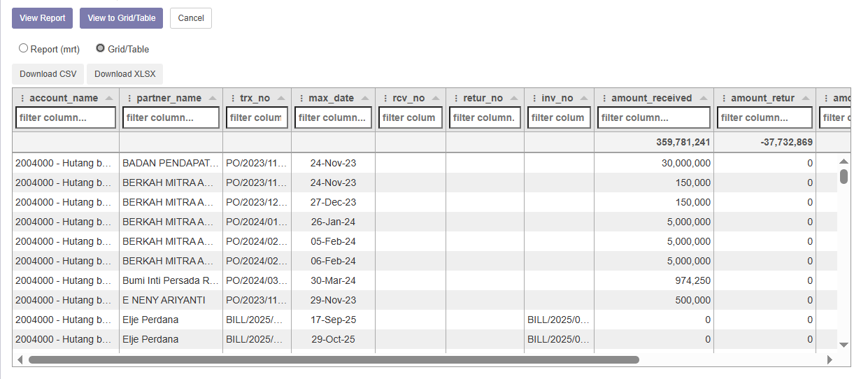Viewport: 868px width, 379px height.
Task: Select the E NENY ARIYANTI row
Action: [x=170, y=300]
